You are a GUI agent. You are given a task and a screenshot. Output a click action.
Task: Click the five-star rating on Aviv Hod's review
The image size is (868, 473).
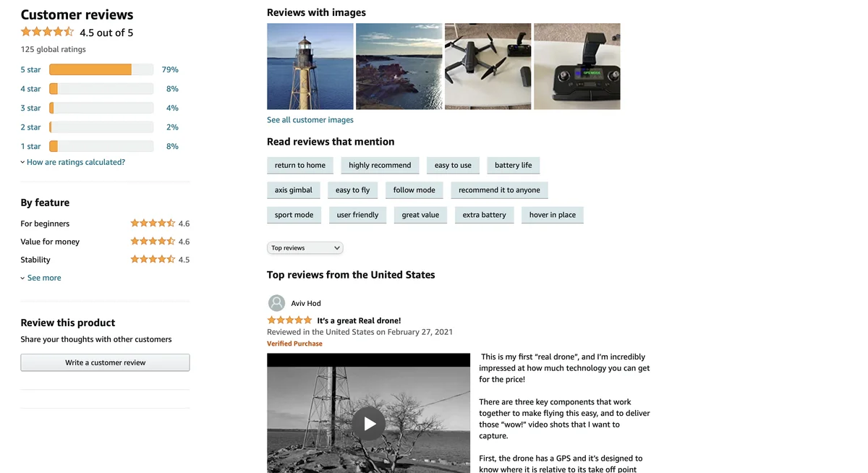pyautogui.click(x=289, y=320)
